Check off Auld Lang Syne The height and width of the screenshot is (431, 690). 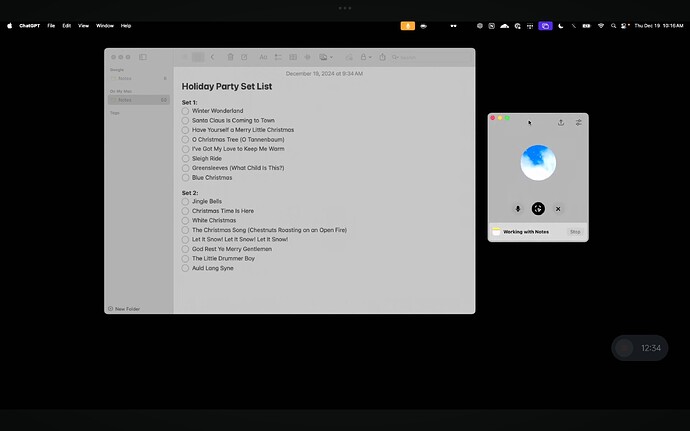(185, 268)
